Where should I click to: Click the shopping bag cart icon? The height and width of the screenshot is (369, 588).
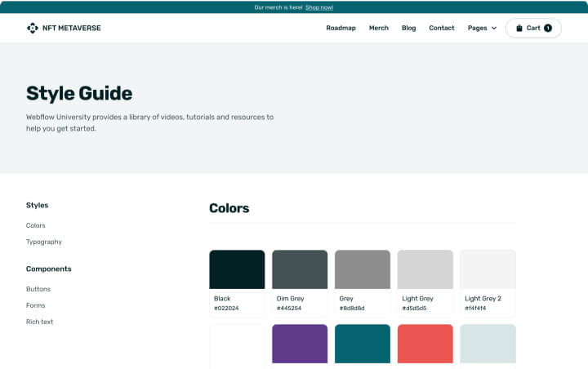519,28
